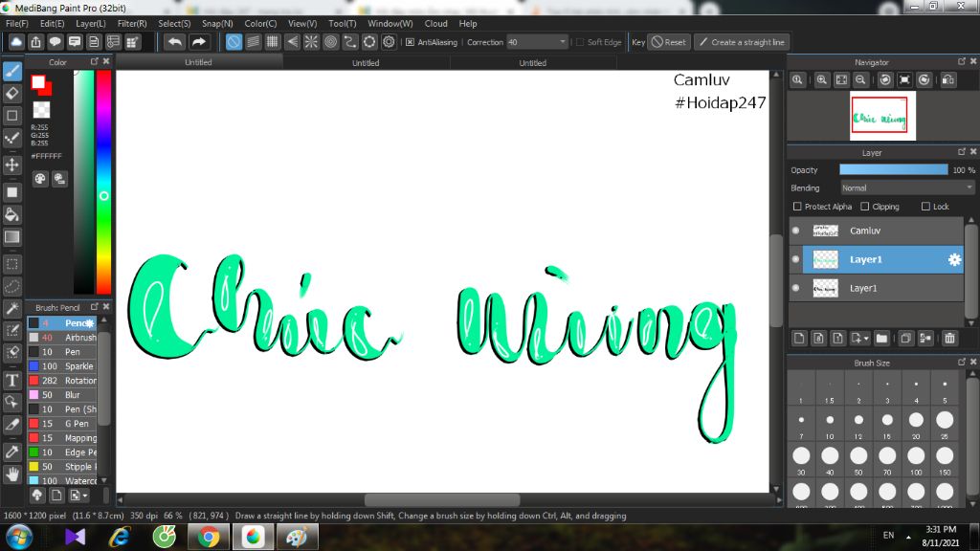Image resolution: width=980 pixels, height=551 pixels.
Task: Turn snap off icon
Action: pos(234,42)
